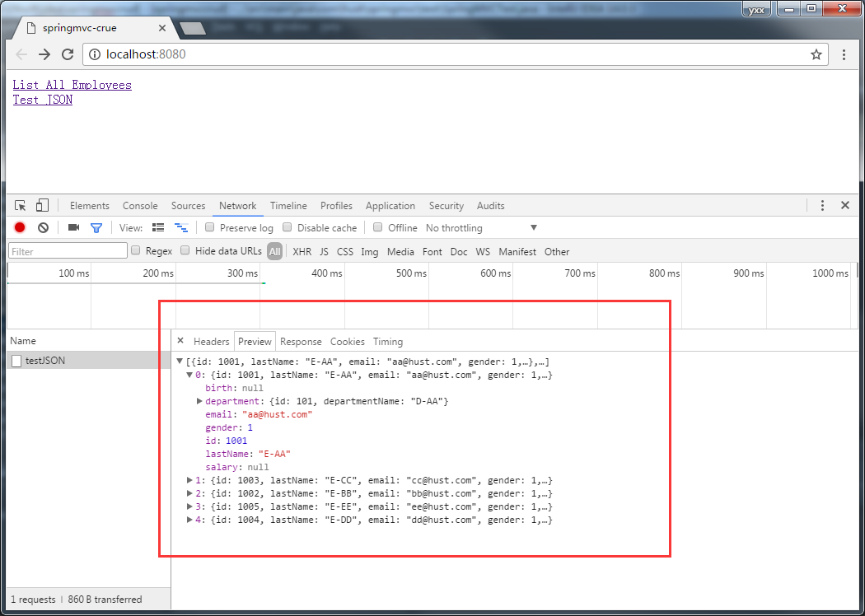Collapse the item 0 object
Viewport: 865px width, 616px height.
coord(189,375)
